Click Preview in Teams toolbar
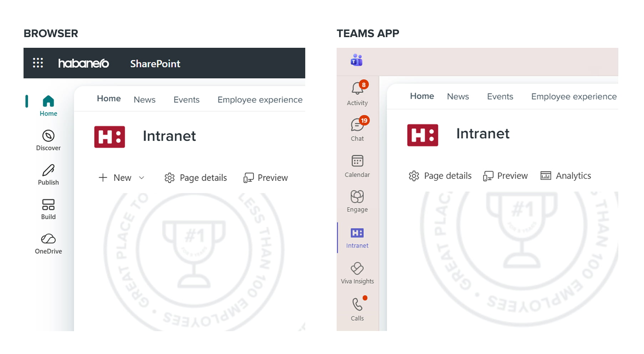 click(x=505, y=176)
